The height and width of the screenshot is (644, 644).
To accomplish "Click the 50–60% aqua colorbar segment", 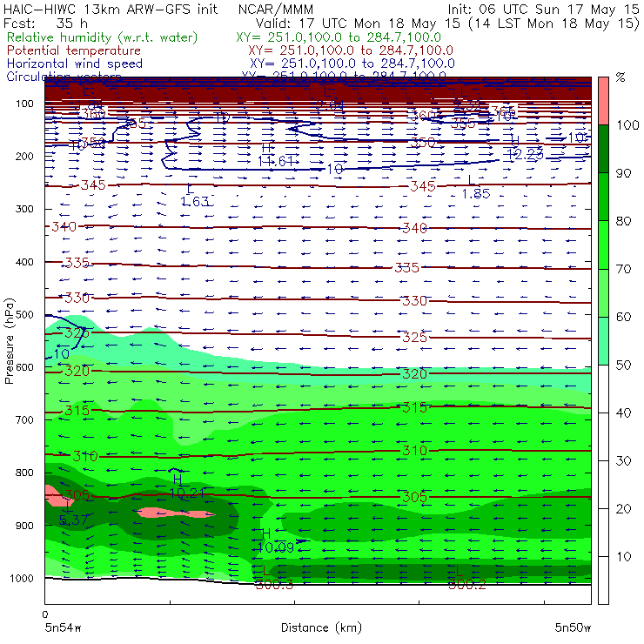I will tap(603, 341).
